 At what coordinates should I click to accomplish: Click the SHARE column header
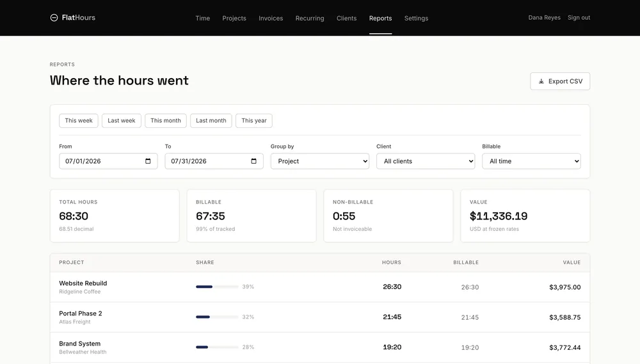[x=205, y=262]
